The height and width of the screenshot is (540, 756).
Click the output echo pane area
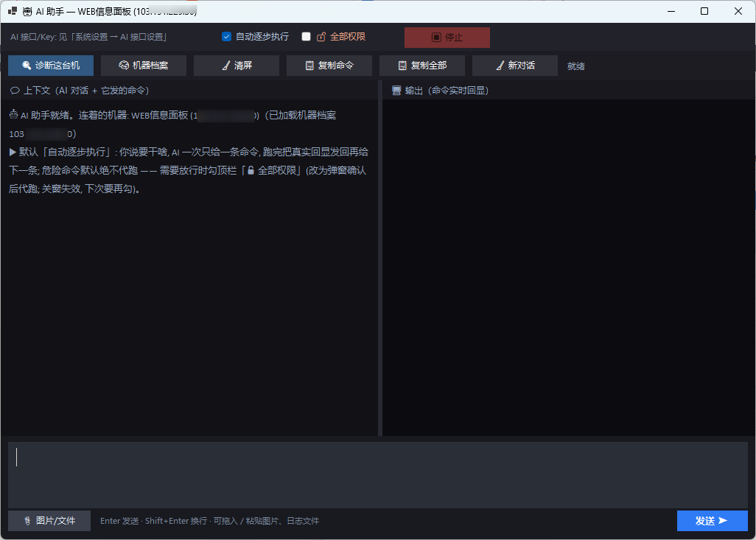click(x=569, y=267)
